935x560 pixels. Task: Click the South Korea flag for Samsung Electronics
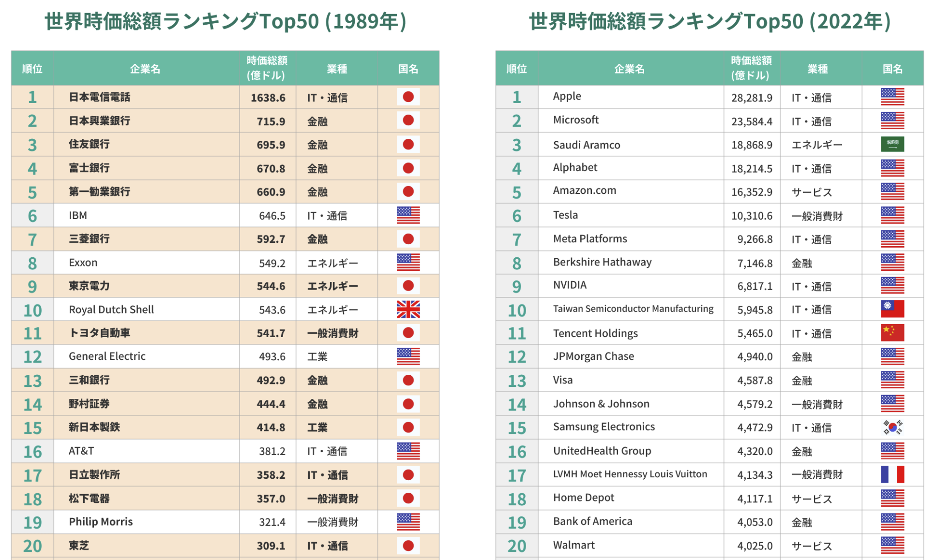[x=892, y=427]
